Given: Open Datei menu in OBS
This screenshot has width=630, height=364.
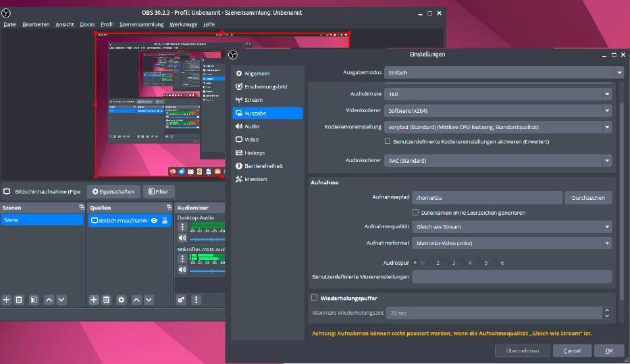Looking at the screenshot, I should tap(10, 24).
